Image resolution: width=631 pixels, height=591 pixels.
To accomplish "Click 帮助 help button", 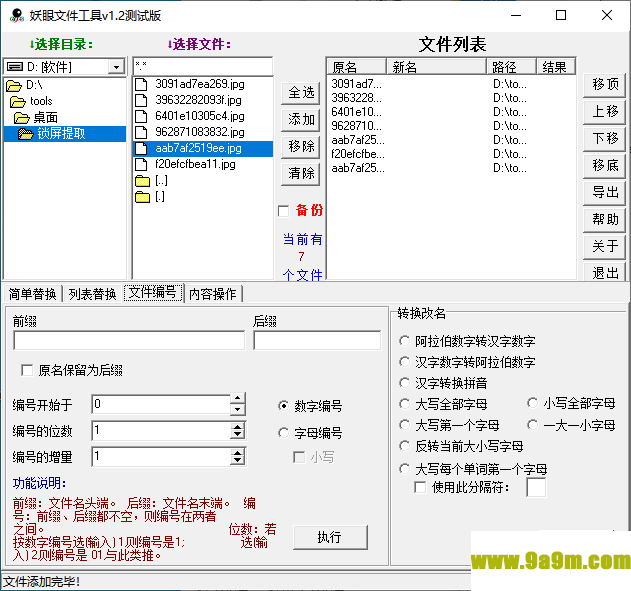I will pyautogui.click(x=604, y=220).
